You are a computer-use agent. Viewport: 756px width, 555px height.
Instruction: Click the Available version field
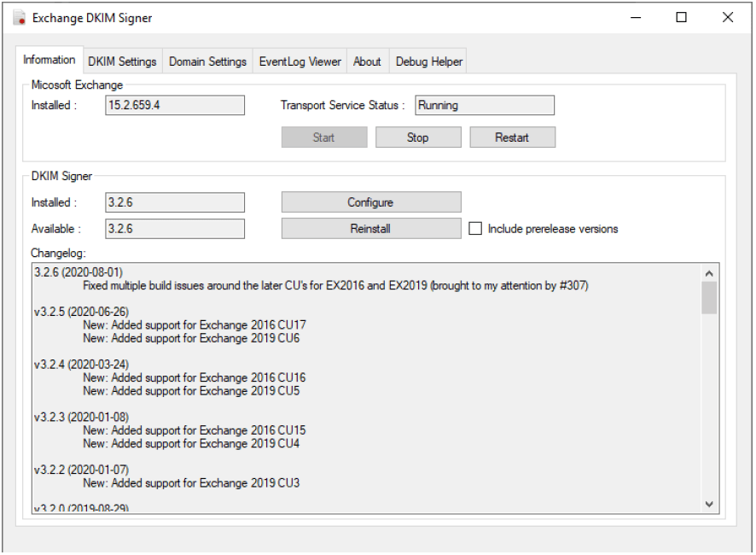click(x=174, y=229)
